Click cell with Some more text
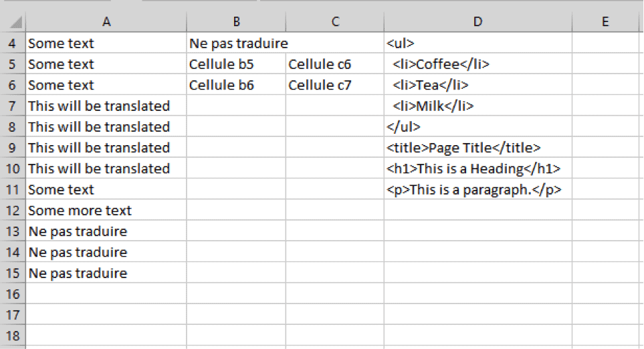The image size is (644, 349). coord(106,210)
